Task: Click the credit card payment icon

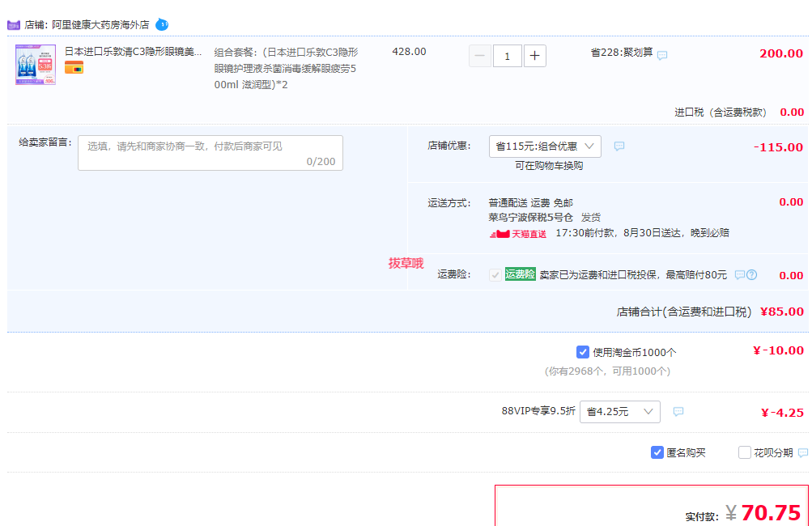Action: click(74, 68)
